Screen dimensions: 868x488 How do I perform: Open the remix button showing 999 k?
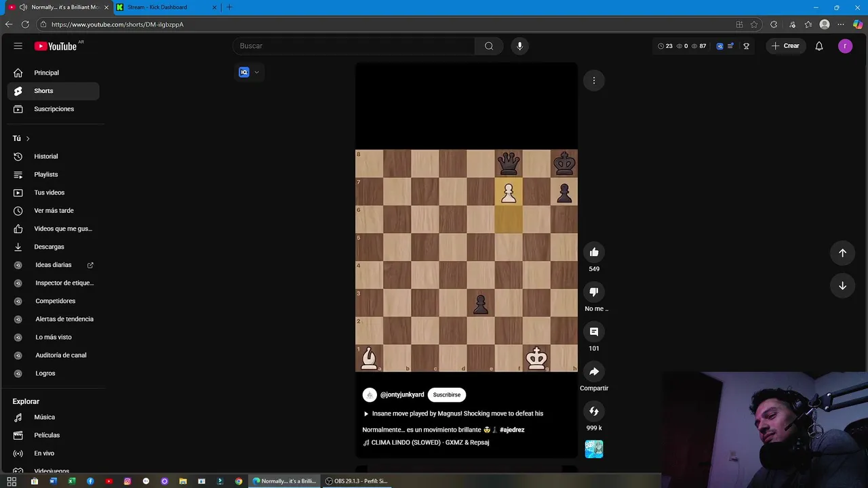pyautogui.click(x=594, y=411)
